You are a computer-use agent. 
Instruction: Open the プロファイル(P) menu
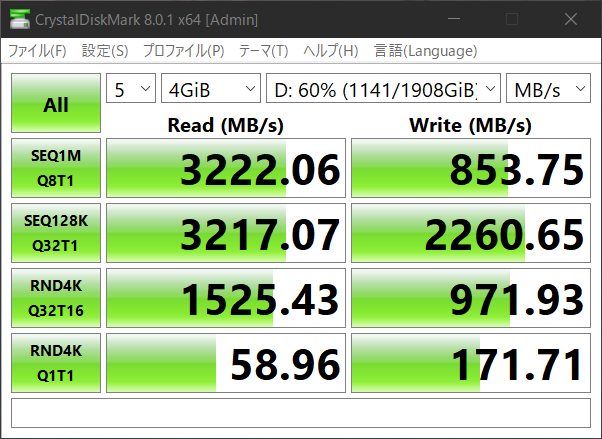[x=184, y=51]
